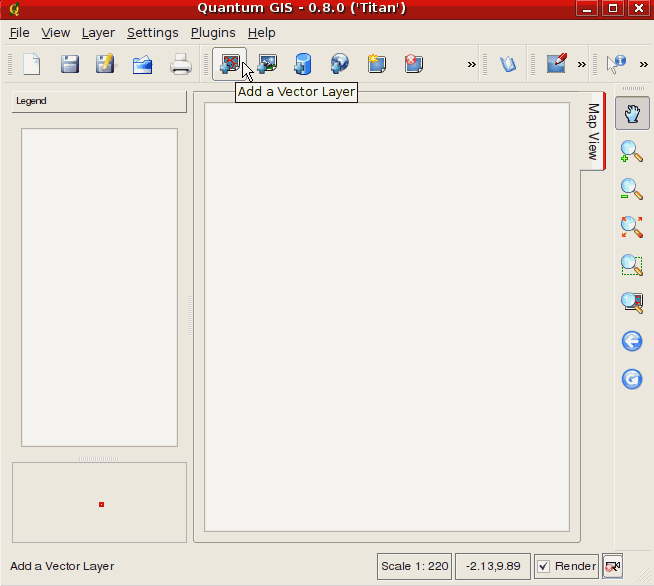Click the Remove Layer red-cross icon
The image size is (654, 586).
pyautogui.click(x=414, y=64)
